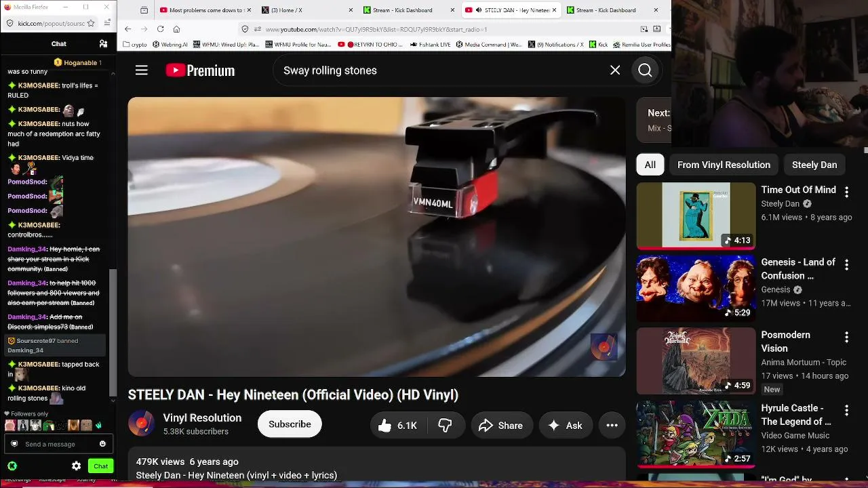Image resolution: width=868 pixels, height=488 pixels.
Task: Click the chat identity shield icon in input
Action: click(x=14, y=444)
